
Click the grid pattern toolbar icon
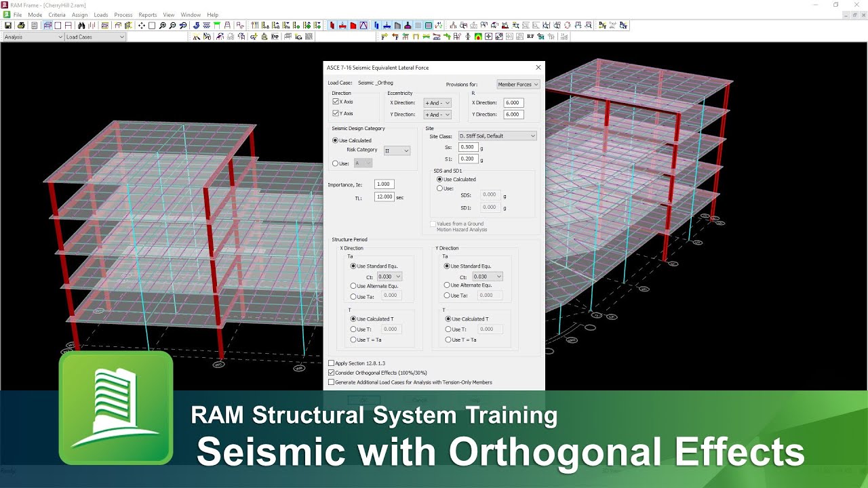[418, 26]
